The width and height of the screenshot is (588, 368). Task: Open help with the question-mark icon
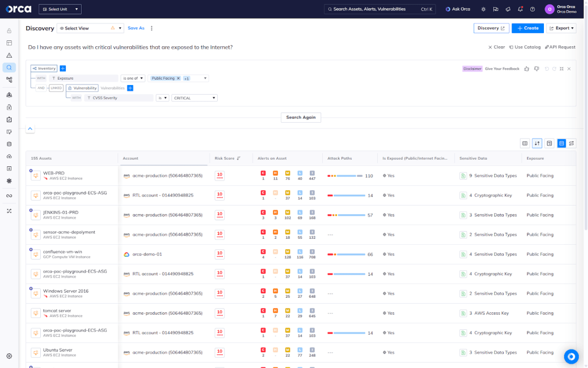(x=533, y=9)
